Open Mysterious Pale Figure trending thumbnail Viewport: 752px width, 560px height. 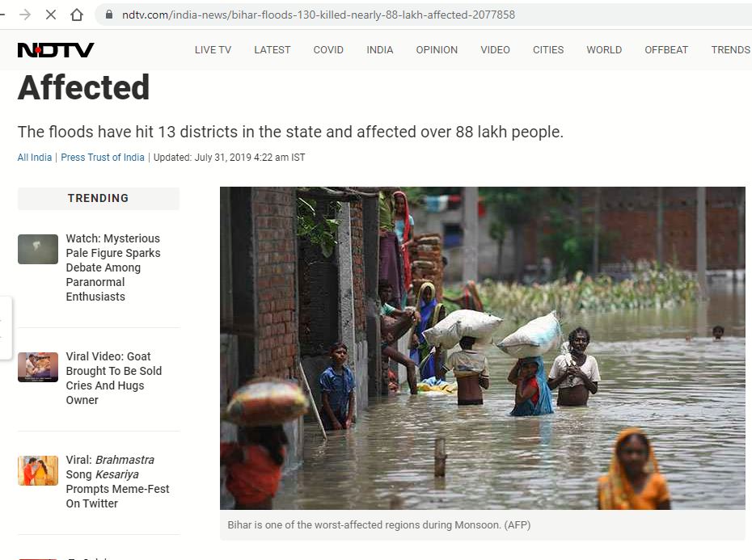(38, 250)
